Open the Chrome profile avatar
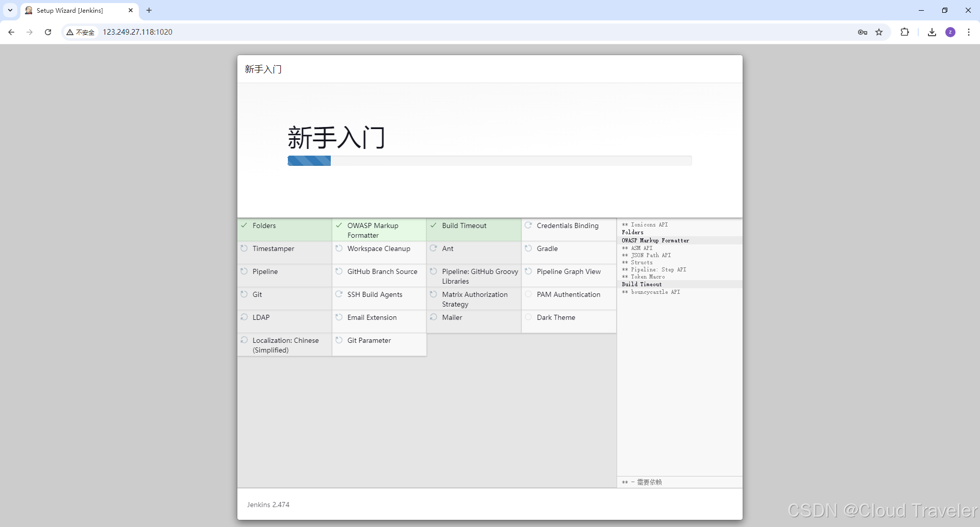The image size is (980, 527). 950,32
